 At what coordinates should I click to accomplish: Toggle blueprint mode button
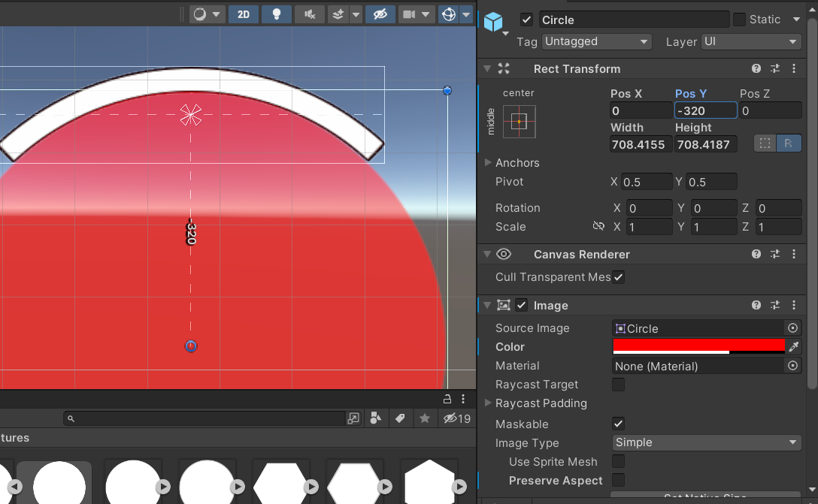(765, 143)
